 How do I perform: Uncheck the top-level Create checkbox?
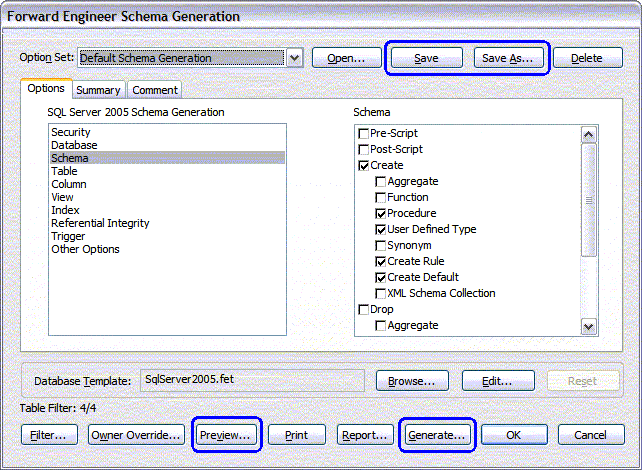[x=363, y=165]
